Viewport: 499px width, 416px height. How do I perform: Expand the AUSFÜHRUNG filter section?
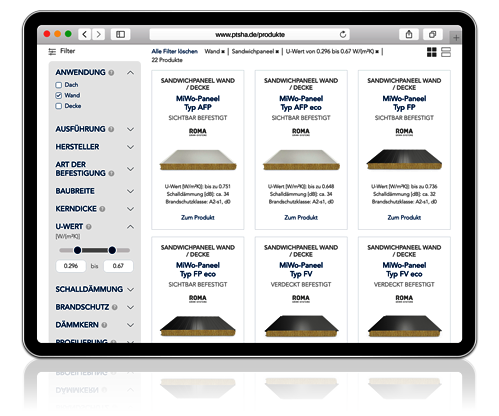pyautogui.click(x=131, y=129)
